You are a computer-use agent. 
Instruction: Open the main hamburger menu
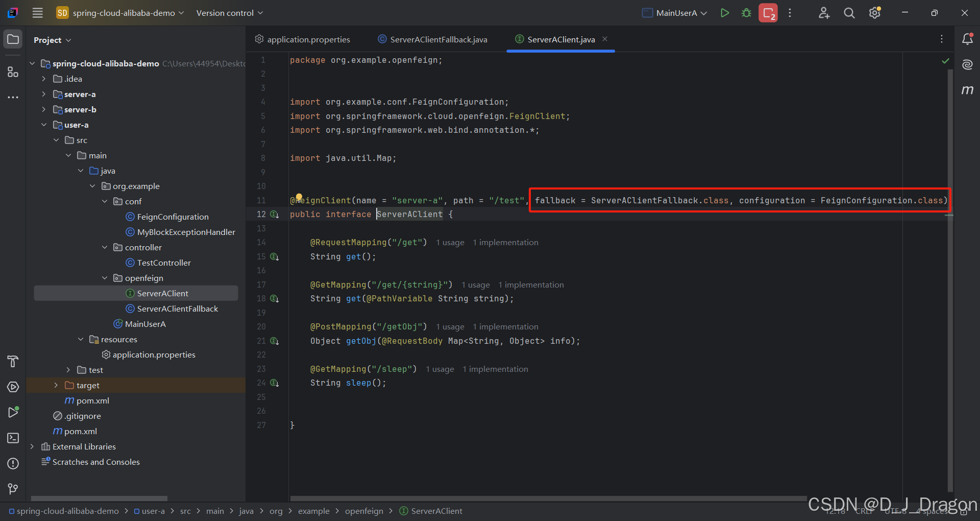[x=37, y=13]
